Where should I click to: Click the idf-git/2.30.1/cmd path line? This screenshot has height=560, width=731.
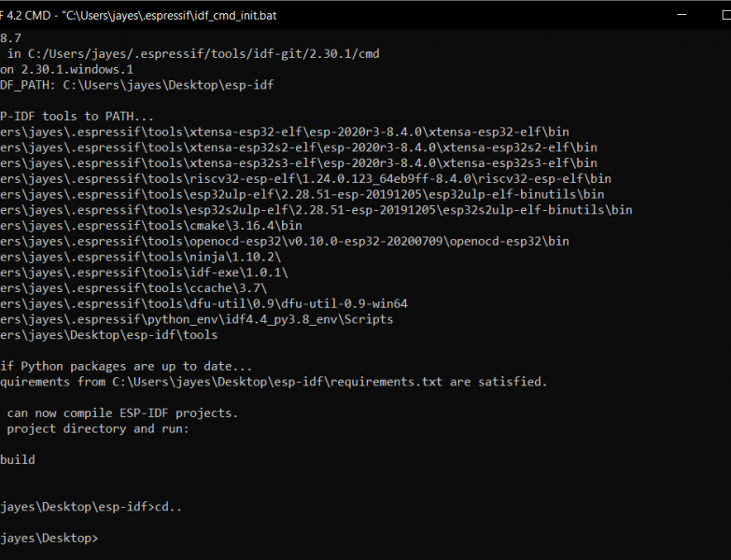pos(190,54)
